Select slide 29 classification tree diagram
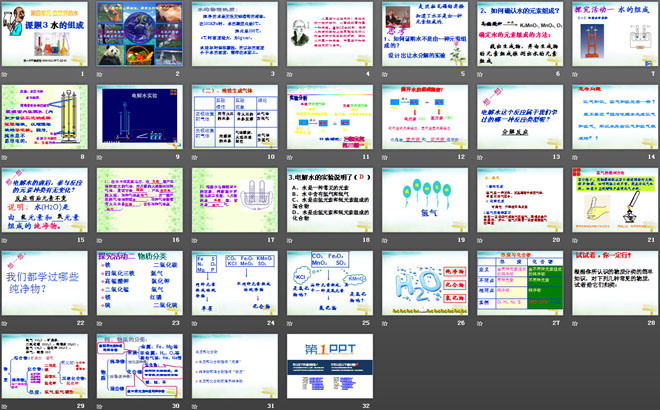The width and height of the screenshot is (660, 410). [45, 366]
